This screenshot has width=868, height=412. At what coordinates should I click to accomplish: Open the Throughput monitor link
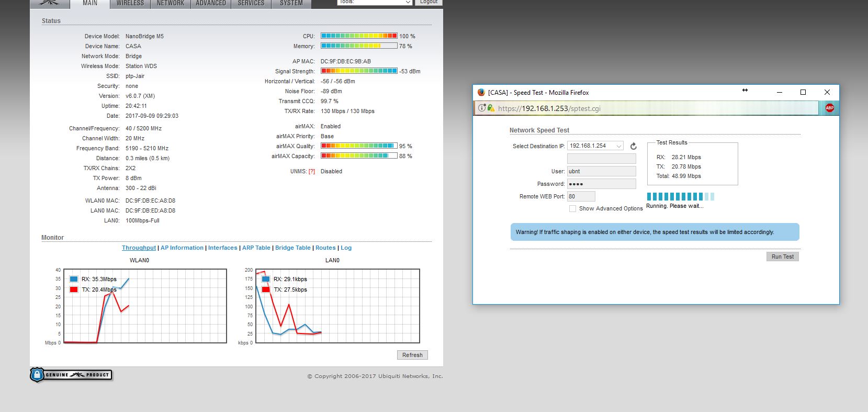coord(139,248)
